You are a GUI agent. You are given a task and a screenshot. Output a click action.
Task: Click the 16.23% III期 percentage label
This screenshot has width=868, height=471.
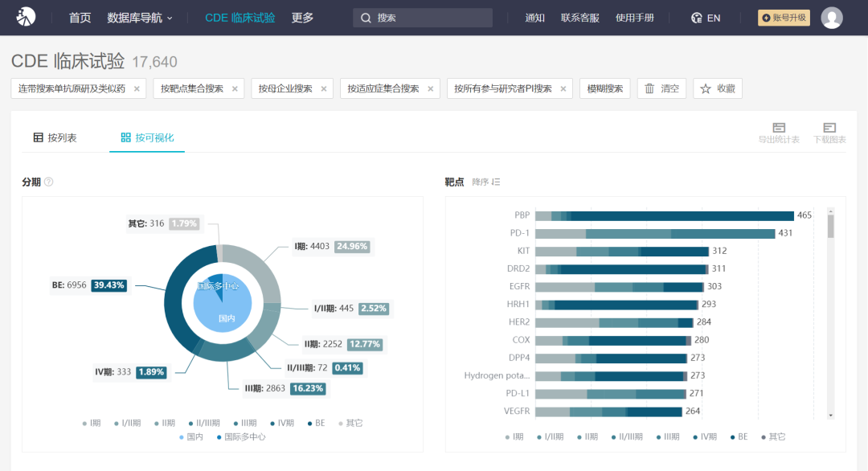click(x=308, y=388)
